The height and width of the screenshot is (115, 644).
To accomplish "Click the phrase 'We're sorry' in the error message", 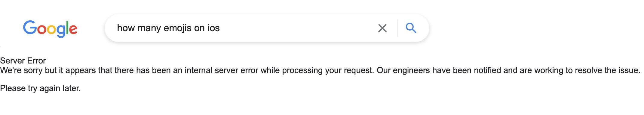I will pos(21,70).
